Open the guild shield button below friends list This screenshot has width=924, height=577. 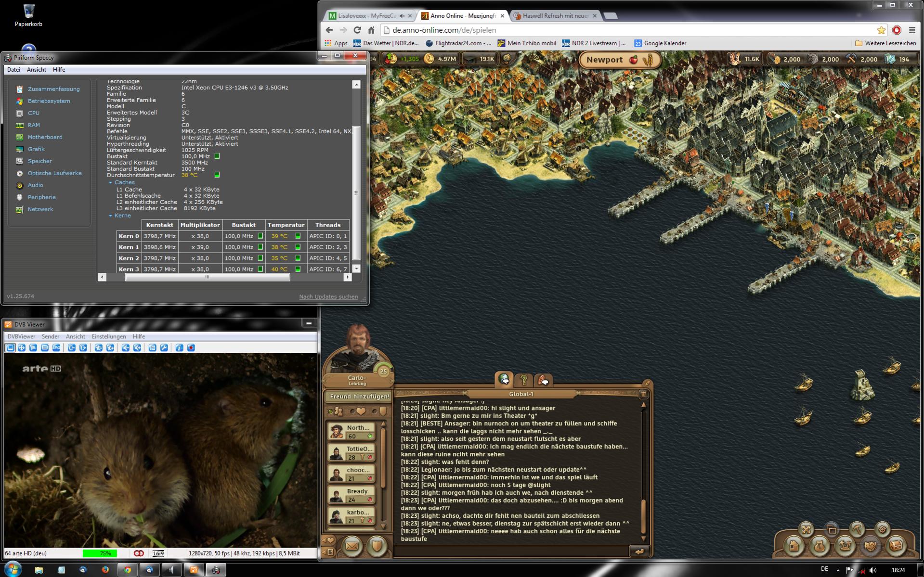[377, 546]
